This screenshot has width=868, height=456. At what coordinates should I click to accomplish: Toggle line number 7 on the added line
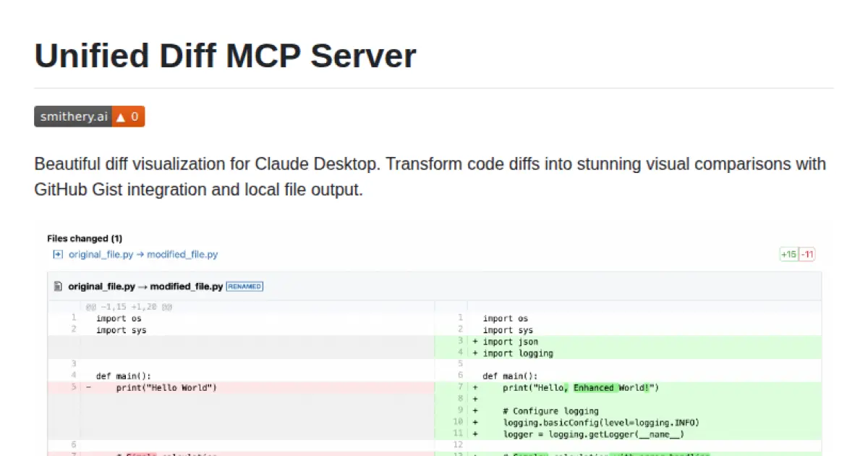pyautogui.click(x=459, y=387)
